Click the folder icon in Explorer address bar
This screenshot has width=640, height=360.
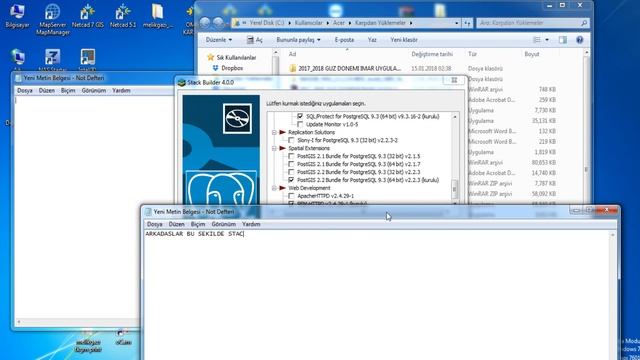click(x=236, y=23)
